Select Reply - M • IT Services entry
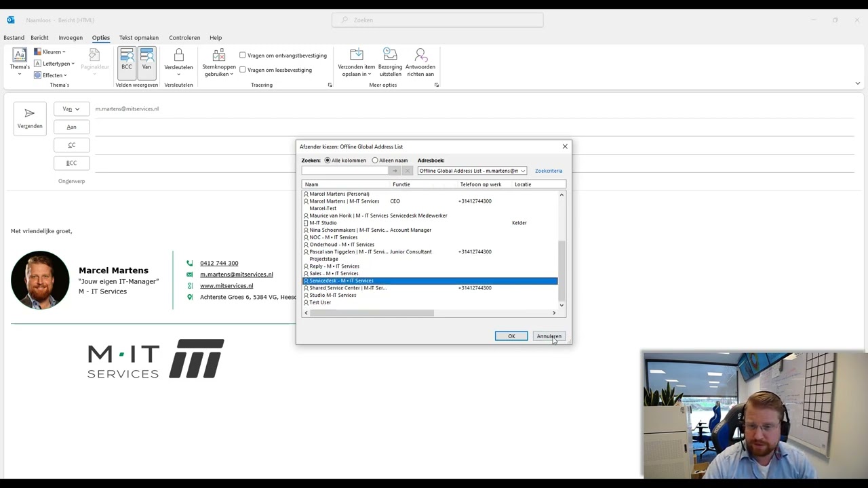The height and width of the screenshot is (488, 868). click(430, 266)
